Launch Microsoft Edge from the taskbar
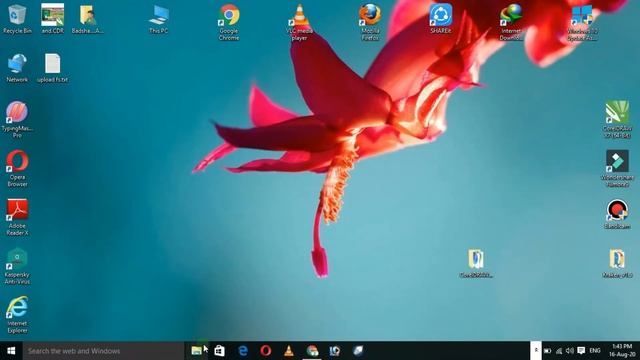The image size is (640, 360). click(242, 351)
